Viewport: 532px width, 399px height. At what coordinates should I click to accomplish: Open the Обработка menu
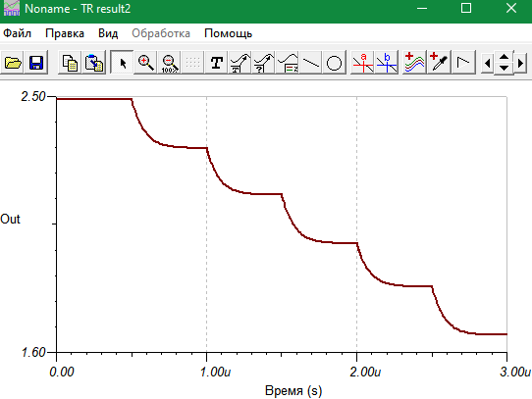click(x=161, y=33)
